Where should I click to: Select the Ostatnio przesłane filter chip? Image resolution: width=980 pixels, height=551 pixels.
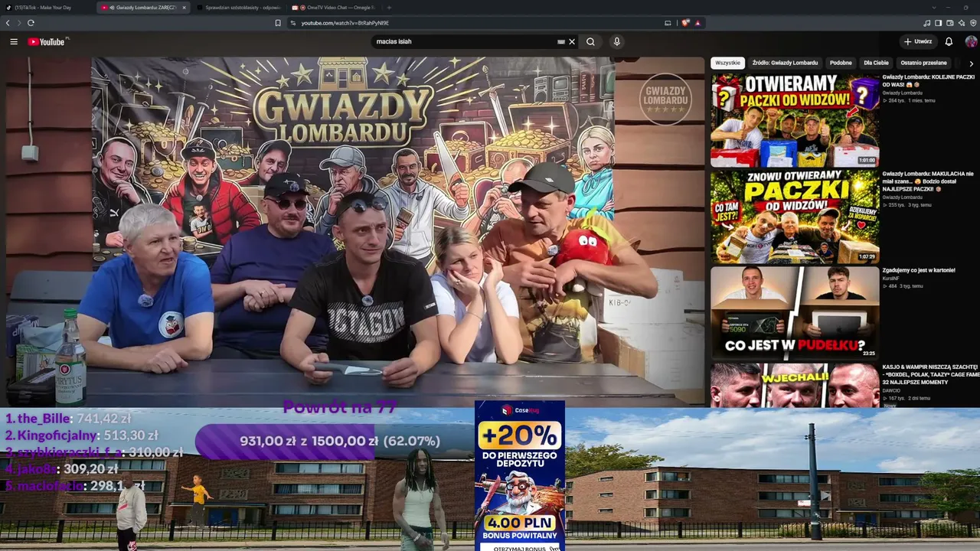click(x=923, y=63)
